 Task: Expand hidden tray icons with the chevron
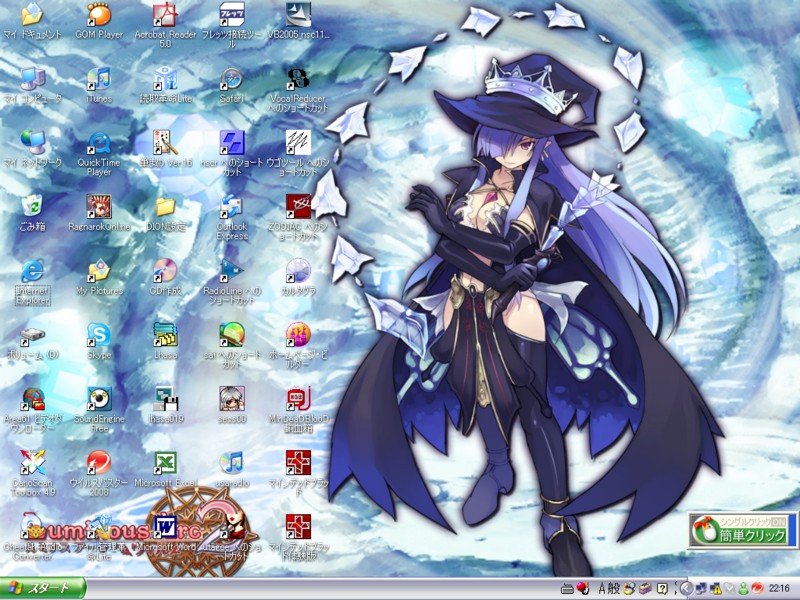[686, 589]
